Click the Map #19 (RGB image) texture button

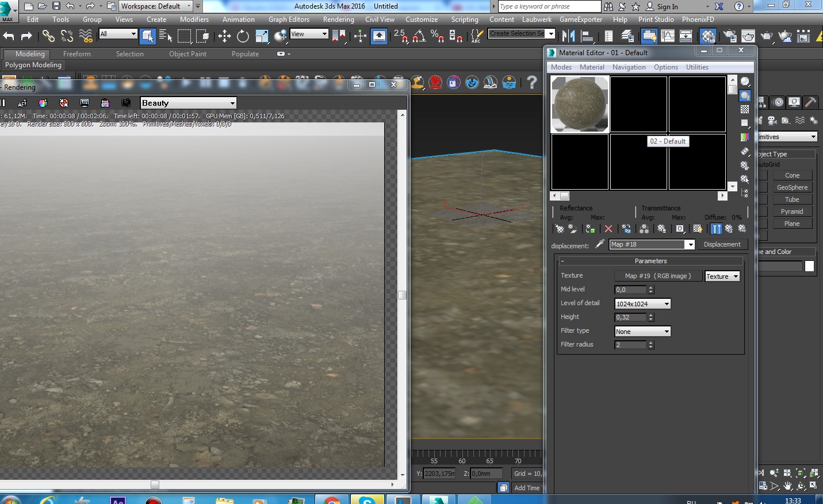658,276
